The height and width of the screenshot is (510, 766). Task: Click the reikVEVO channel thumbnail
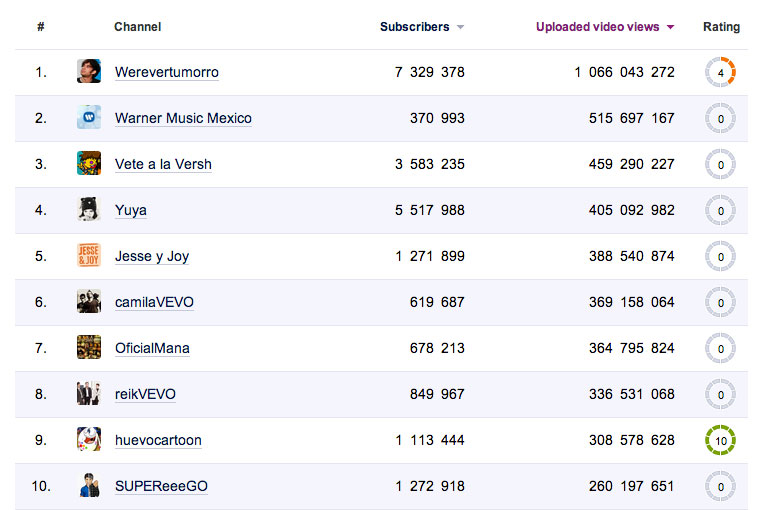coord(89,393)
